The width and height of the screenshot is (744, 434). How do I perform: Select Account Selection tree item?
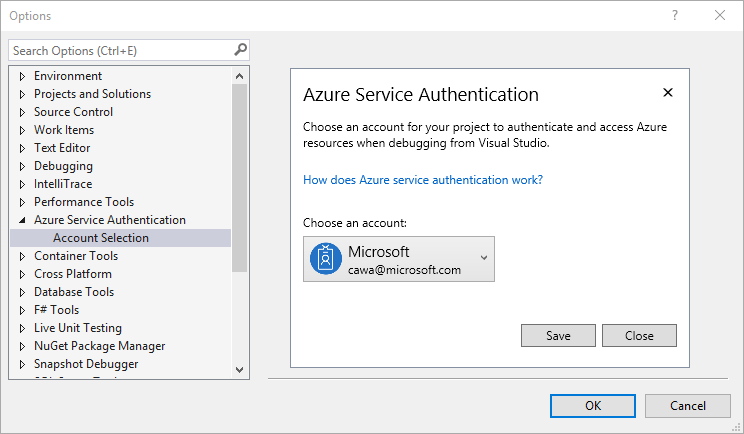(121, 238)
